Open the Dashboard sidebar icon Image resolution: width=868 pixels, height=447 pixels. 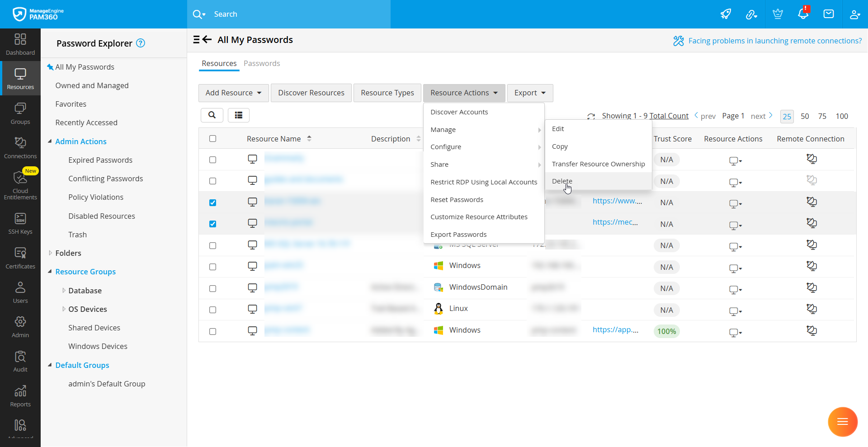20,44
